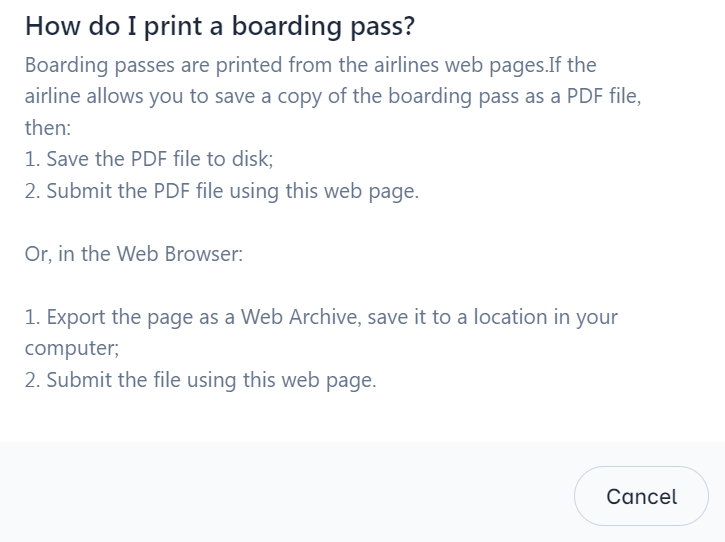Click the word "print" in the heading
This screenshot has height=542, width=725.
[x=174, y=27]
